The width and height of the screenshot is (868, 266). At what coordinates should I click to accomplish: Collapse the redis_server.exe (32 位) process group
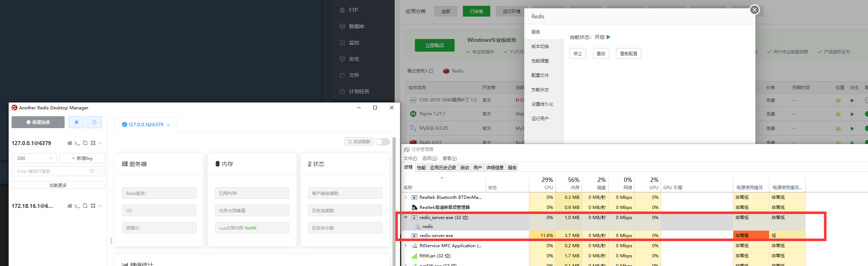(406, 218)
